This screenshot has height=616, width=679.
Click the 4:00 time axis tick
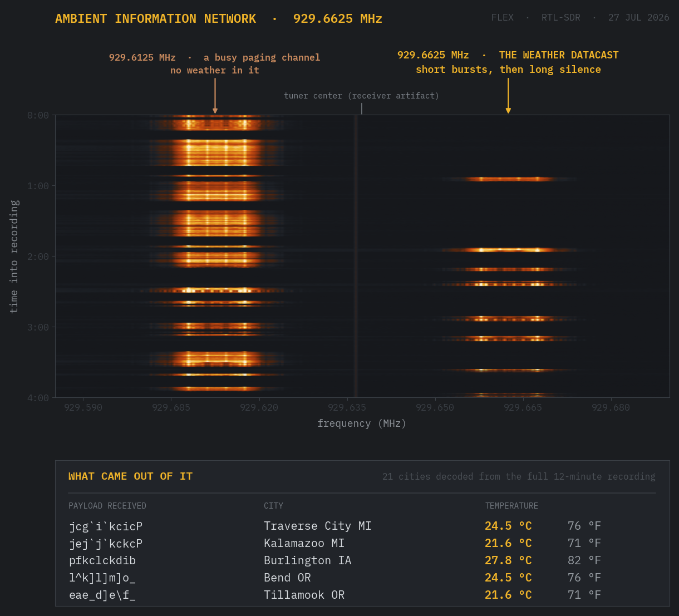[x=38, y=397]
